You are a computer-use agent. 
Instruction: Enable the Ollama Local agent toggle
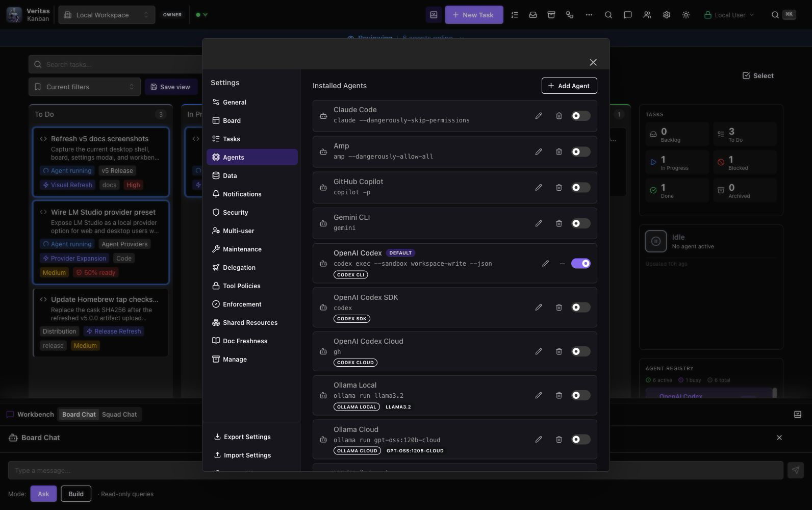[x=580, y=395]
